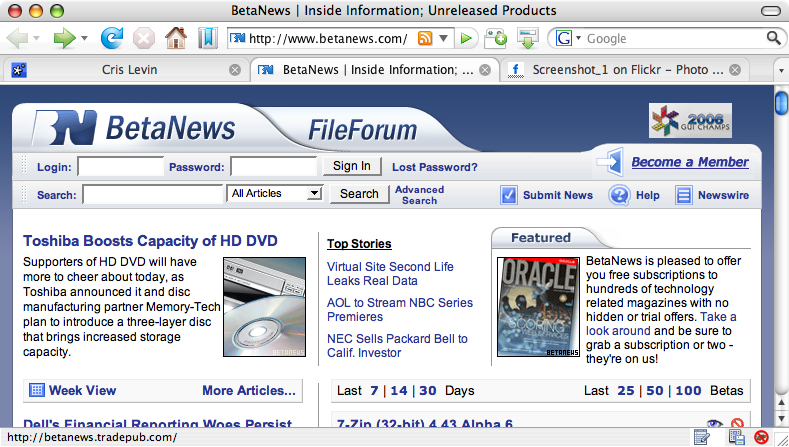Click in the BetaNews Search text field
Image resolution: width=789 pixels, height=447 pixels.
(152, 194)
